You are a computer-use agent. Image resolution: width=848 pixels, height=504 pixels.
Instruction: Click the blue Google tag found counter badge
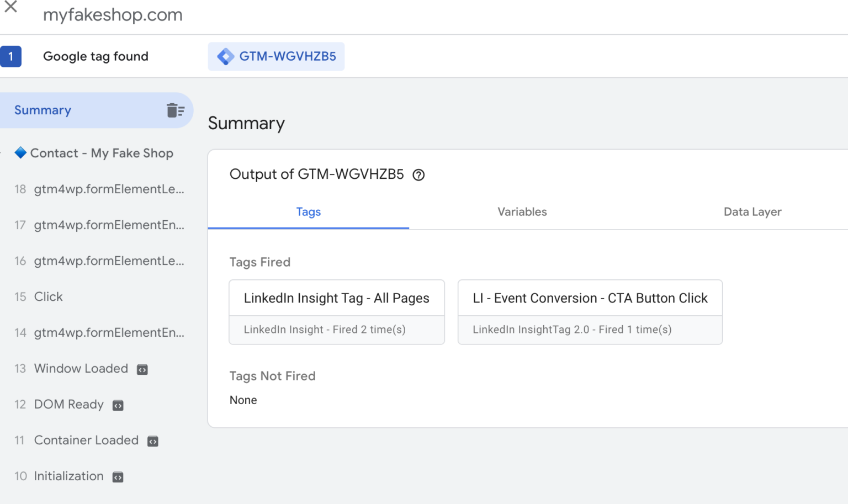pos(10,56)
